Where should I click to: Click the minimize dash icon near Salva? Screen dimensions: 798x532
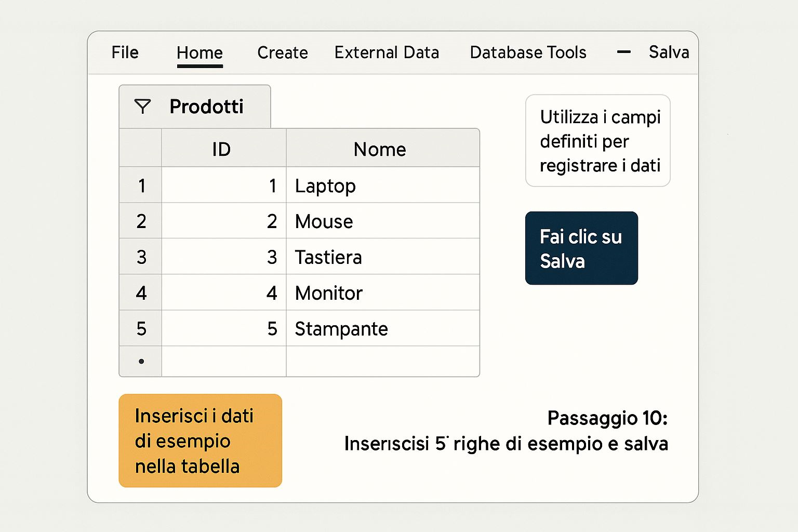(x=623, y=52)
